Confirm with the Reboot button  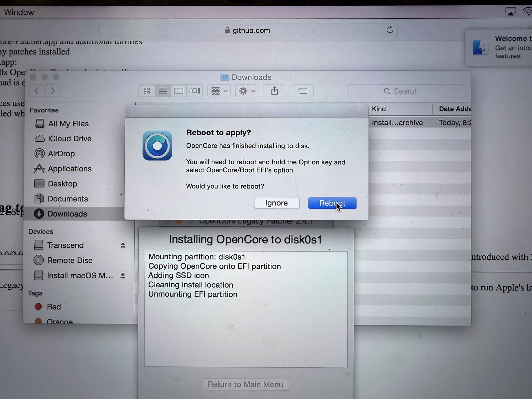332,203
